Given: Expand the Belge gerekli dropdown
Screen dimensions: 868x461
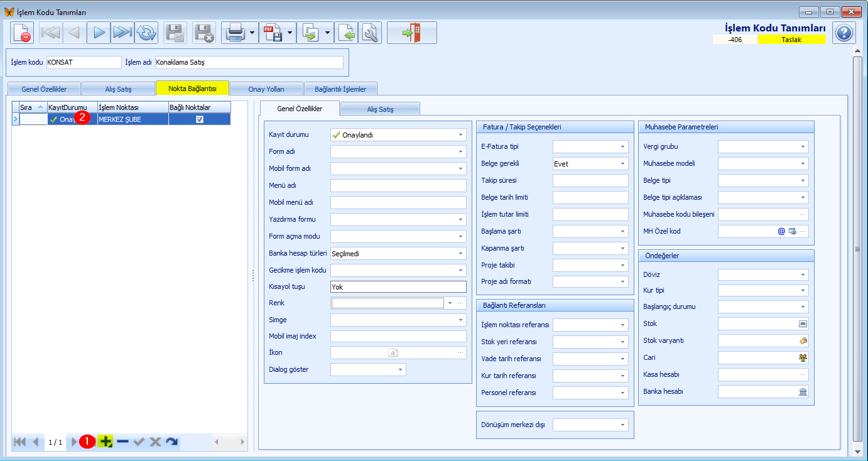Looking at the screenshot, I should point(623,163).
